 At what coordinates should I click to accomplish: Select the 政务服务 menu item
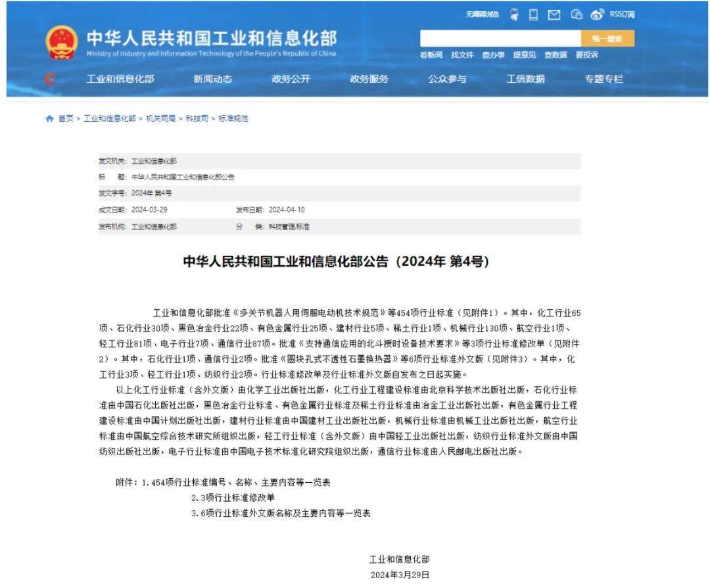tap(369, 79)
